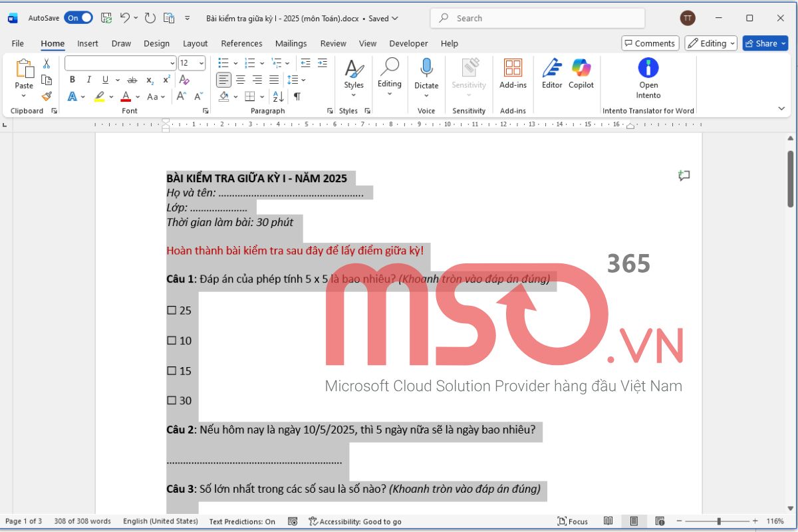Center align the paragraph

[x=241, y=80]
